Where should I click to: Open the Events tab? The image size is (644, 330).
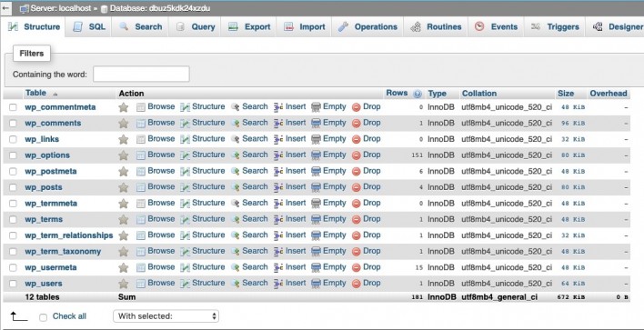coord(496,27)
